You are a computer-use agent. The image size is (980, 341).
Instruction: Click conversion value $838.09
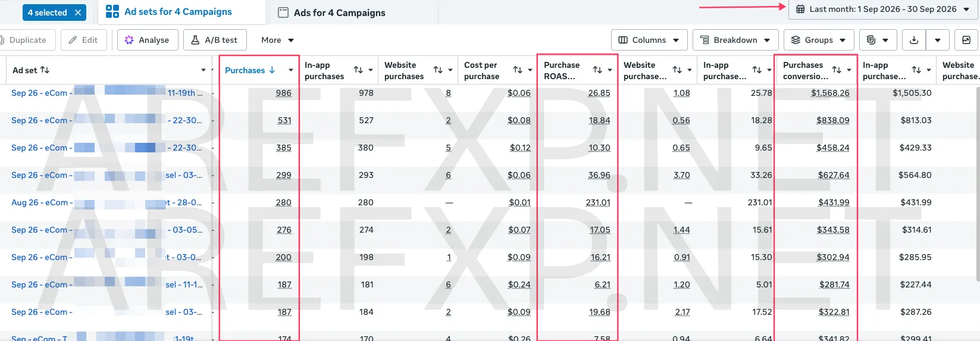point(833,120)
